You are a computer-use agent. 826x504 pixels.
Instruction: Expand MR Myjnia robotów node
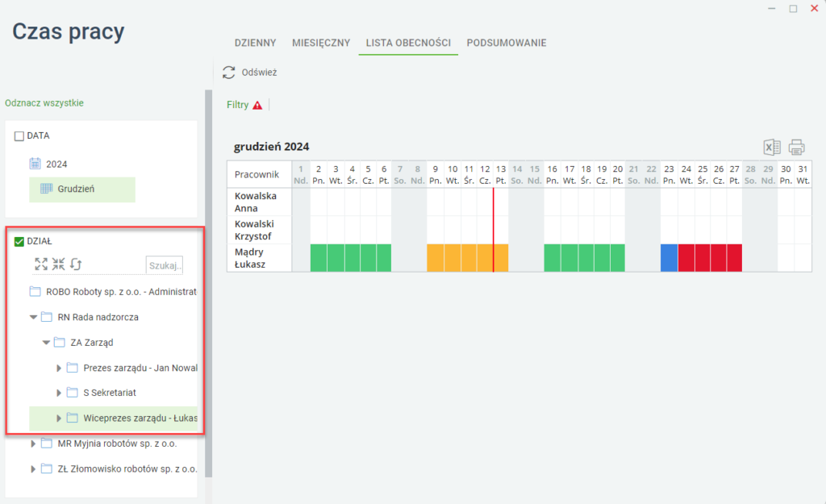[x=32, y=444]
